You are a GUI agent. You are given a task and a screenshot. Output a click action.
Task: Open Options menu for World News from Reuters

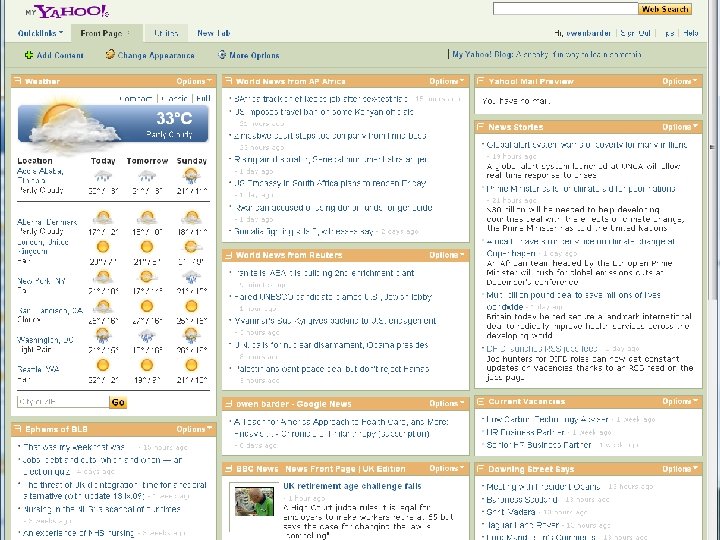coord(447,255)
